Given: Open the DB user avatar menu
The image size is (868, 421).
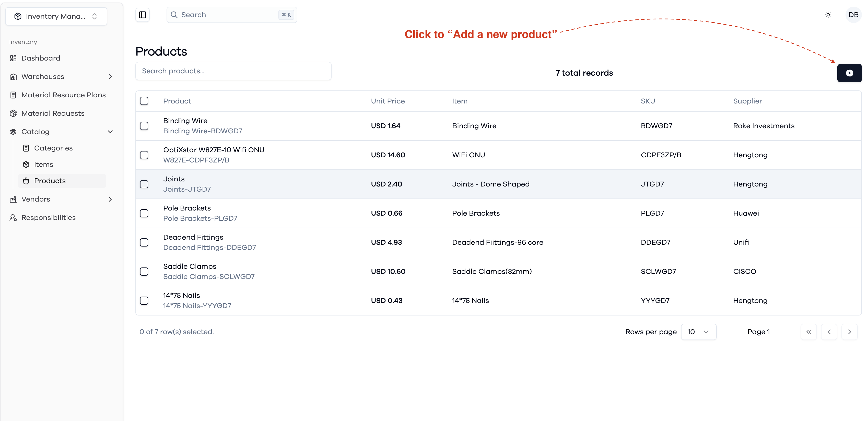Looking at the screenshot, I should point(853,15).
